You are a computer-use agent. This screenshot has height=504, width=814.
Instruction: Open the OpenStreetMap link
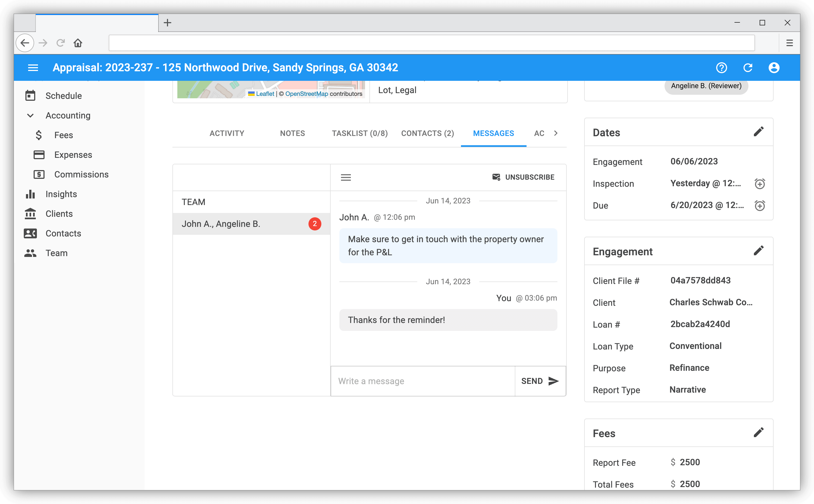pos(306,94)
